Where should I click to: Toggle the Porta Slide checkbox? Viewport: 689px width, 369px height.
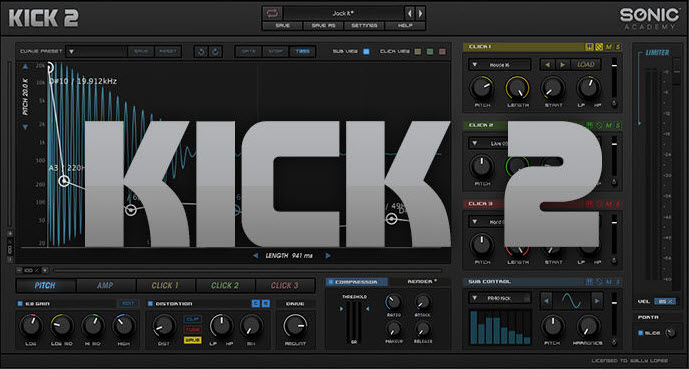pyautogui.click(x=640, y=333)
